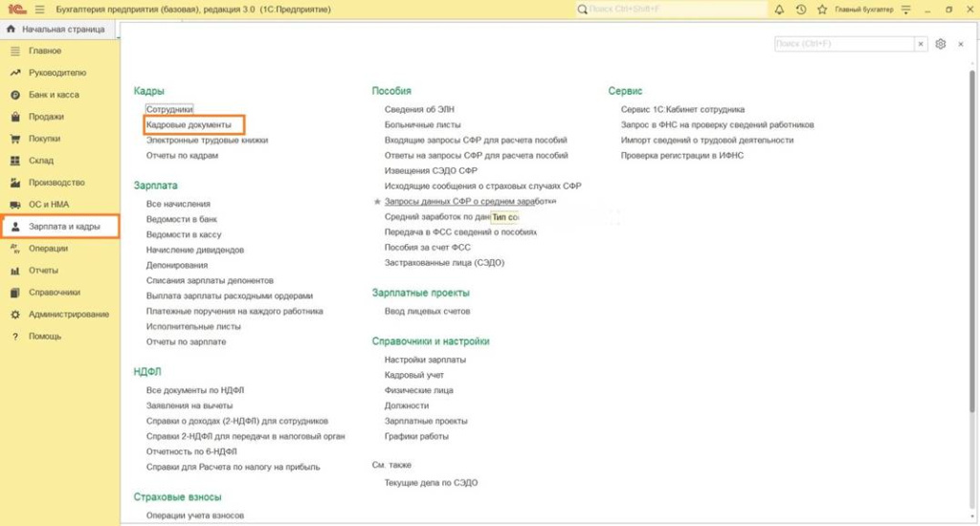
Task: Clear the menu search field with X
Action: 921,44
